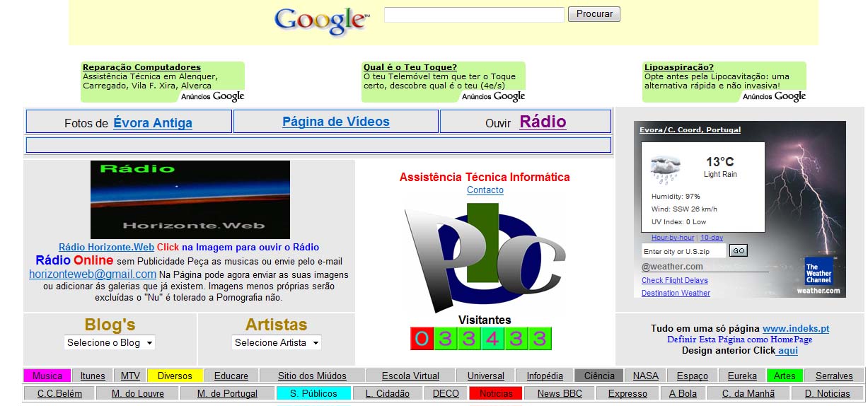The width and height of the screenshot is (868, 406).
Task: Click the Contacto link
Action: click(485, 190)
